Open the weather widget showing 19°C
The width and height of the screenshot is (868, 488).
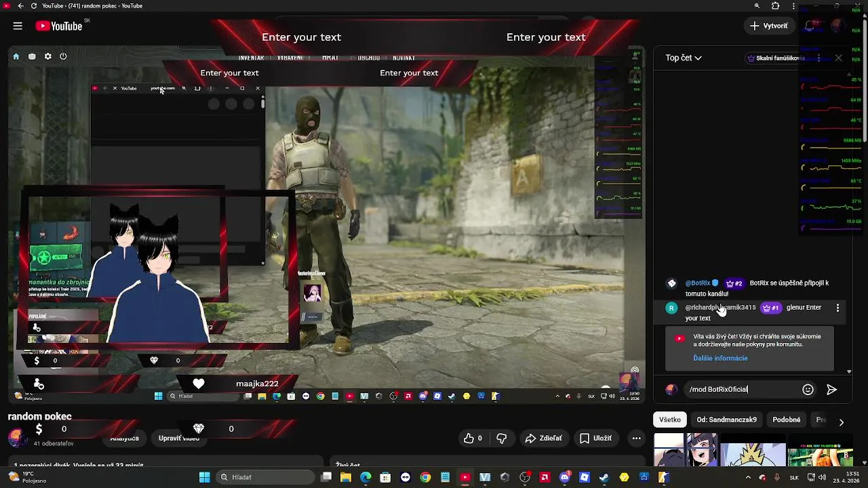point(27,477)
